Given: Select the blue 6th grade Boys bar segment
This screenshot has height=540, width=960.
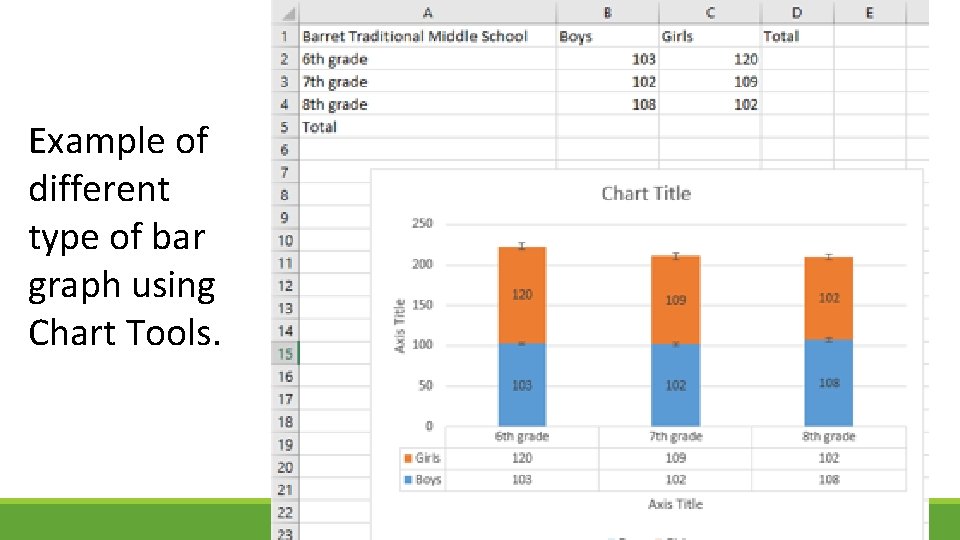Looking at the screenshot, I should point(522,384).
